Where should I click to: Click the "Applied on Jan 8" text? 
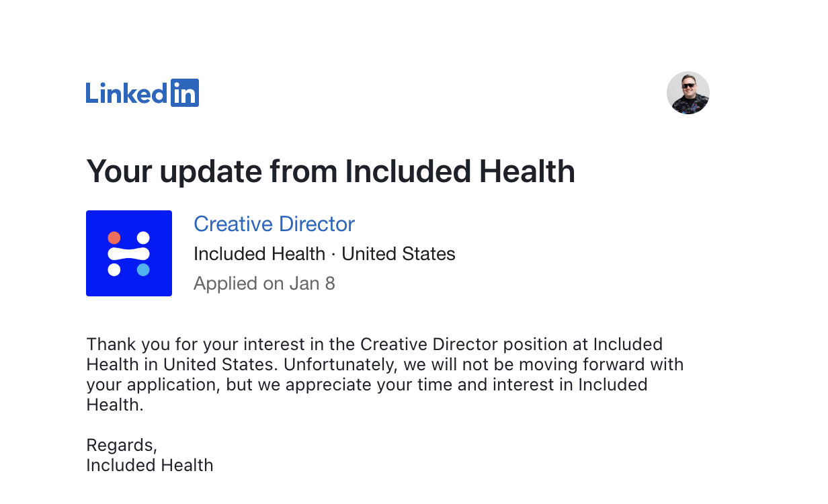[x=264, y=284]
